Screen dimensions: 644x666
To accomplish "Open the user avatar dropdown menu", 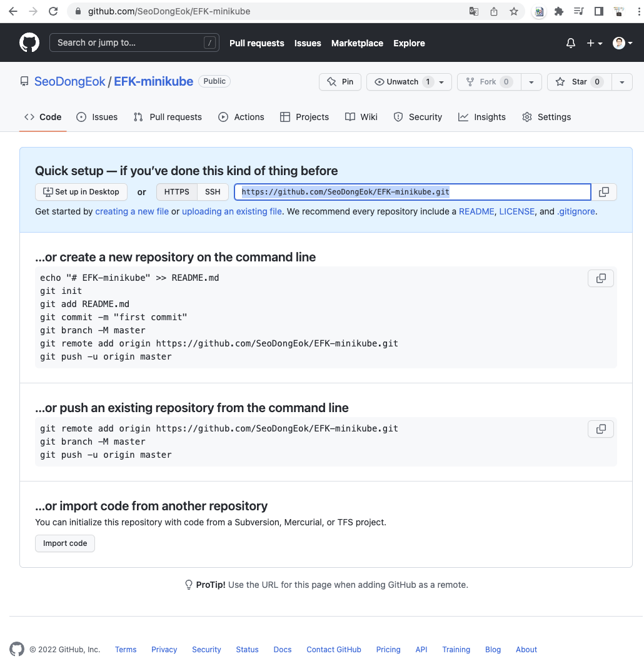I will tap(622, 43).
